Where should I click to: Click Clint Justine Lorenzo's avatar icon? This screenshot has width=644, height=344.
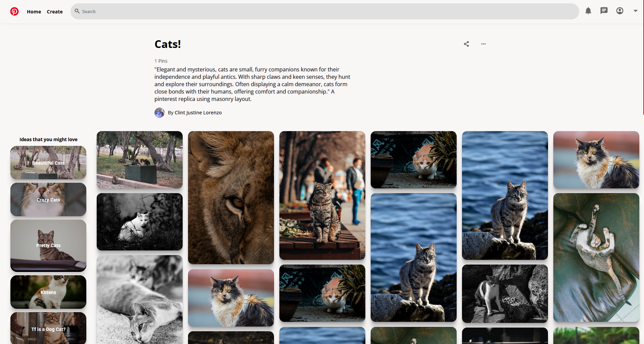pos(159,112)
